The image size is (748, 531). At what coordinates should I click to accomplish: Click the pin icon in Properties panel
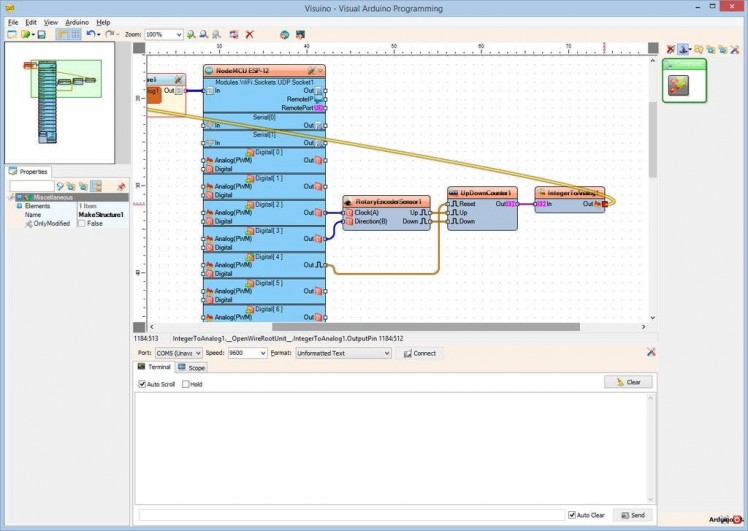point(121,186)
